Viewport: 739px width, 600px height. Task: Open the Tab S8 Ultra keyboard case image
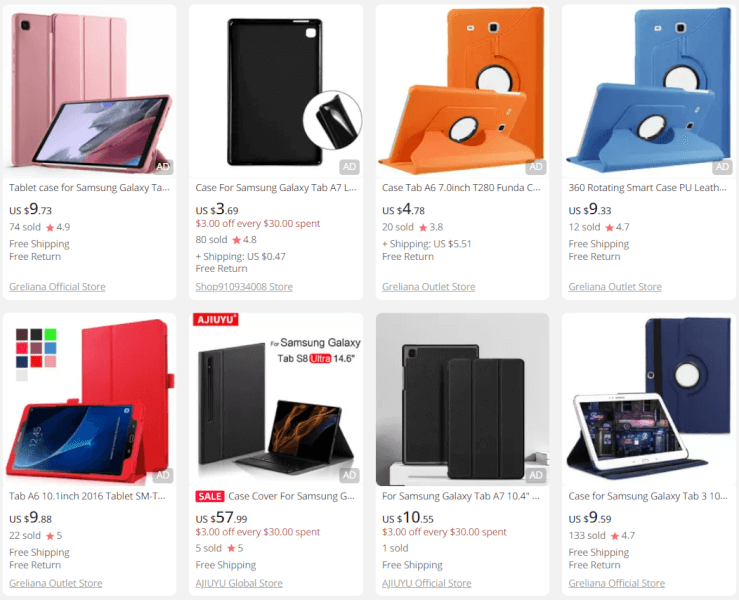[x=276, y=399]
